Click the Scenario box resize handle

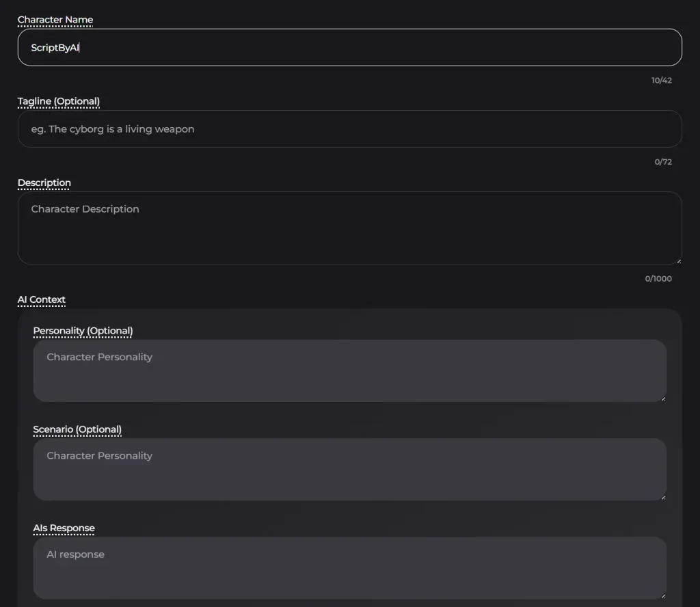(x=662, y=497)
